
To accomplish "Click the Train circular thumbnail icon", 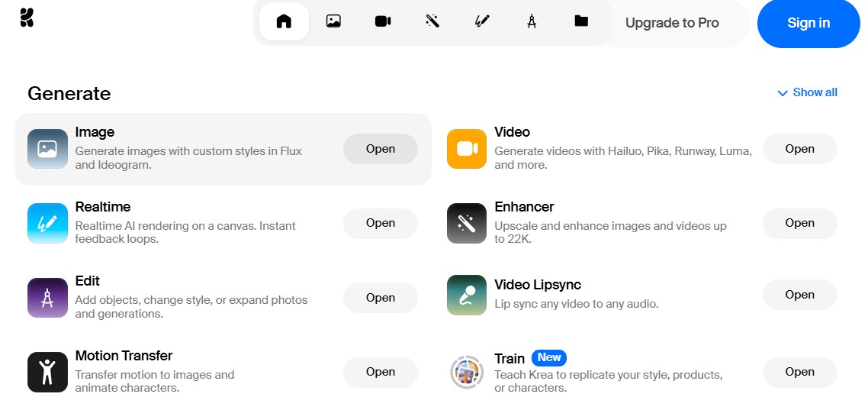I will 466,372.
